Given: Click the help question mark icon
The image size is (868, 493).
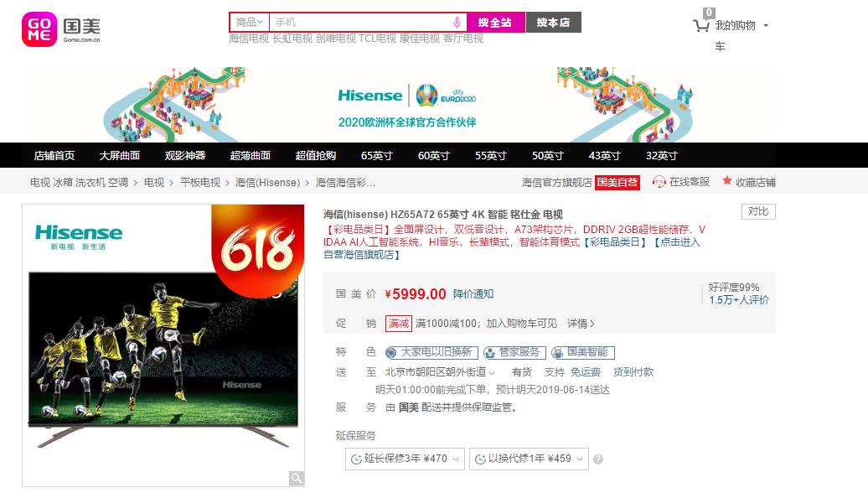Looking at the screenshot, I should pos(598,459).
